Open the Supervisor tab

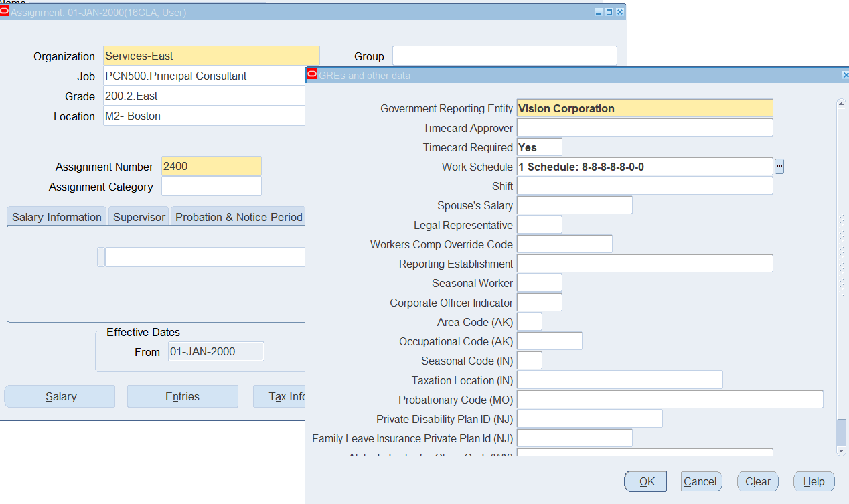(x=139, y=217)
